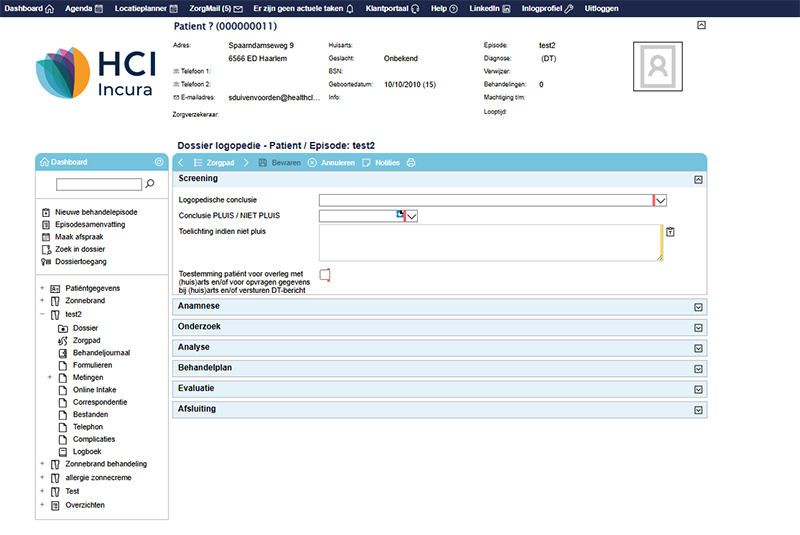Select Behandeljournaal in the tree
The width and height of the screenshot is (800, 535).
(x=101, y=352)
